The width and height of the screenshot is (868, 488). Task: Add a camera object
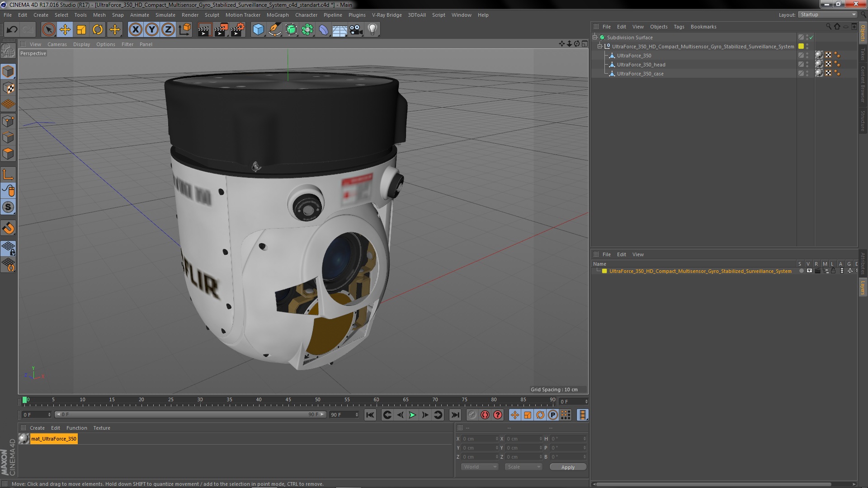[x=356, y=30]
